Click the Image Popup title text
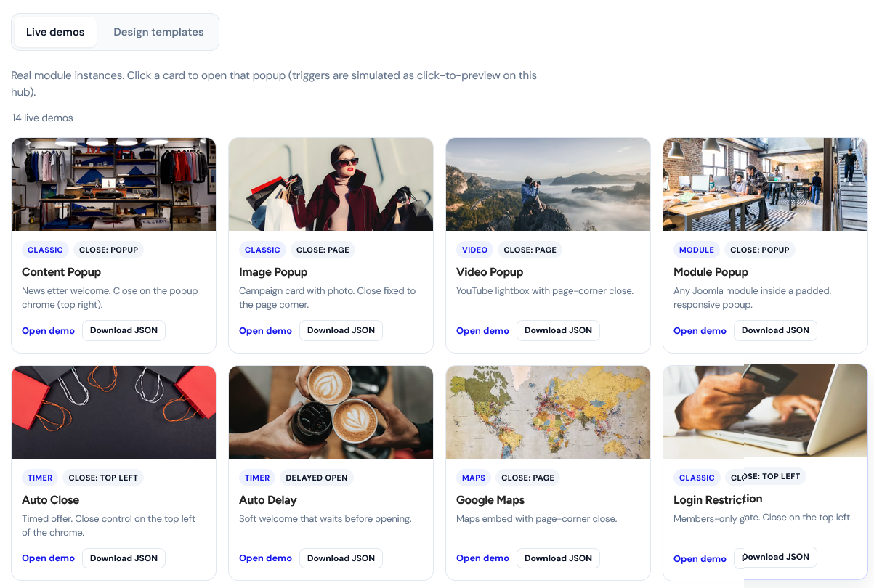Viewport: 874px width, 588px height. [x=273, y=272]
